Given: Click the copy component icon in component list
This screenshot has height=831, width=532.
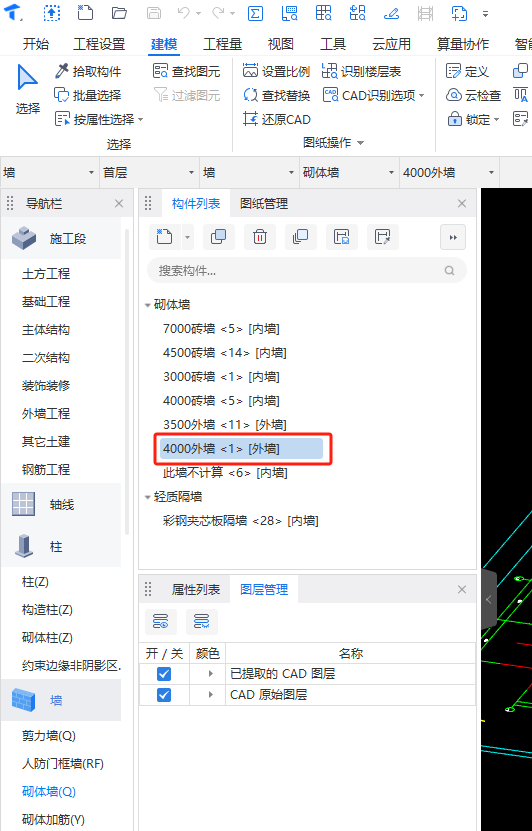Looking at the screenshot, I should [218, 237].
